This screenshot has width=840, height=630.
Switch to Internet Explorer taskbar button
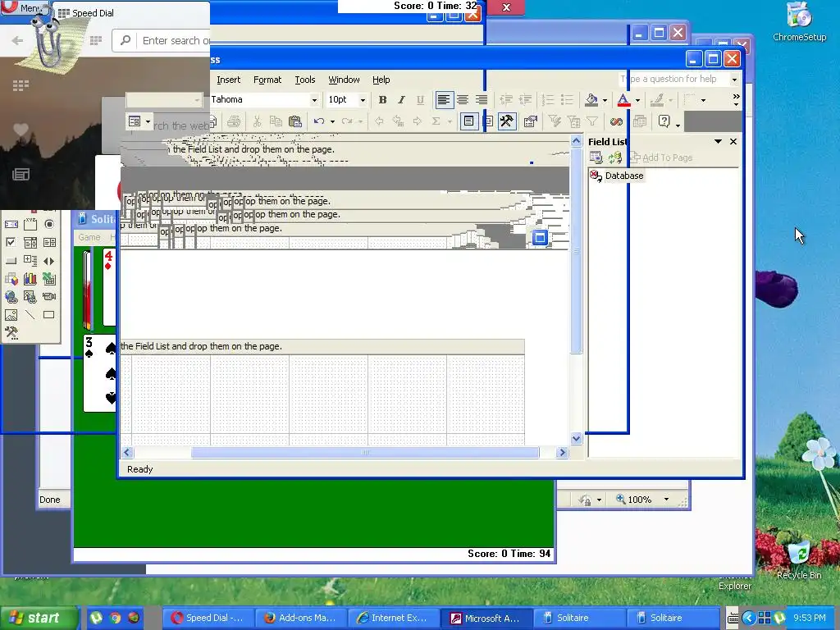(x=394, y=618)
